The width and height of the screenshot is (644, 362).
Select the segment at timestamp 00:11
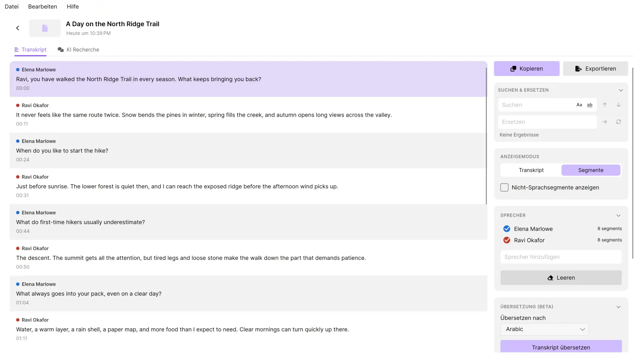click(248, 115)
